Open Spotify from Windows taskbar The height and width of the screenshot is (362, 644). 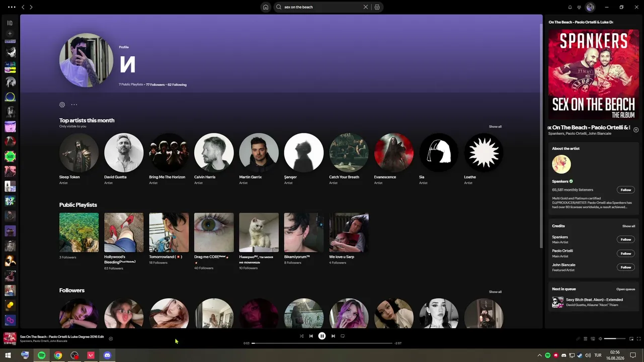tap(41, 355)
